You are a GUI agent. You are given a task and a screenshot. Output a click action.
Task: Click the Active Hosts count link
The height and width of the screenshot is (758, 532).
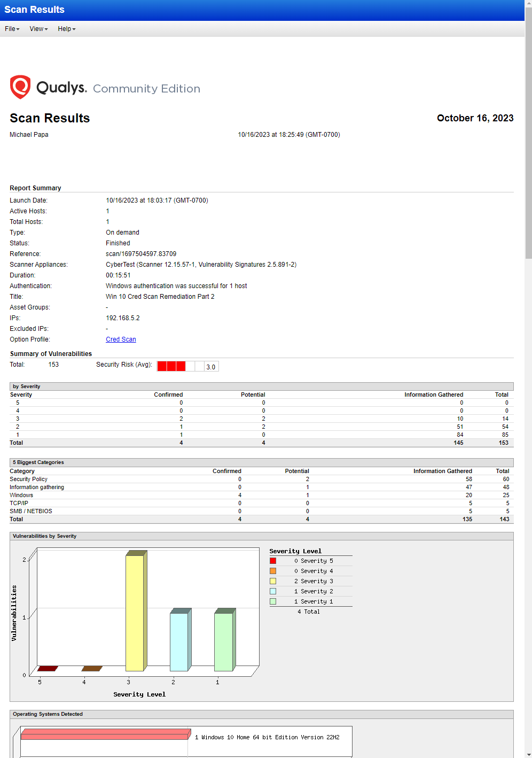pyautogui.click(x=107, y=211)
